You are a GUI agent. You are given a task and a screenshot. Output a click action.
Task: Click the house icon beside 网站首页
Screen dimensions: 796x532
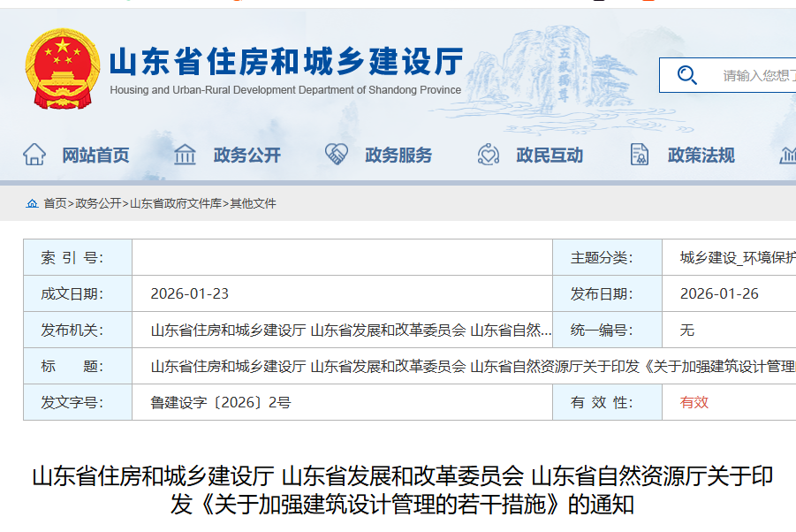click(x=34, y=155)
